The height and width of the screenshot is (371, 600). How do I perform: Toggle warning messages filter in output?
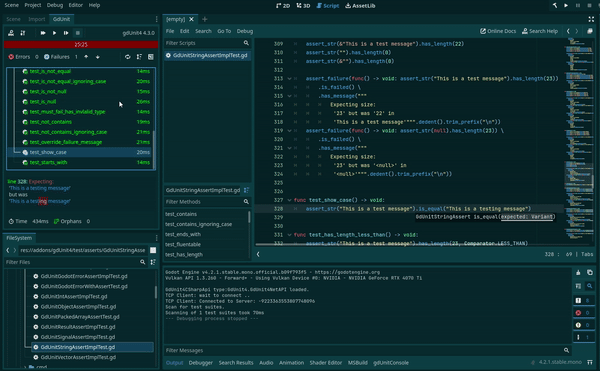point(583,325)
